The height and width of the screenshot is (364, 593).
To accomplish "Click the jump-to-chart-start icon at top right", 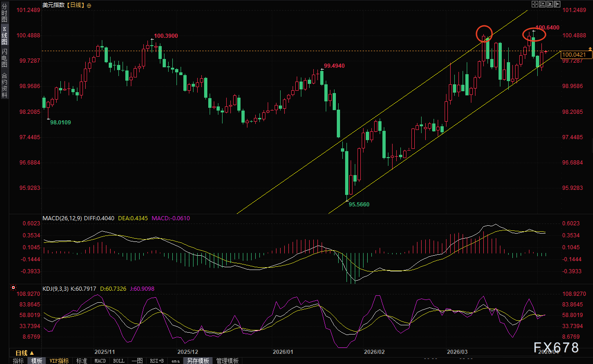I will click(542, 4).
